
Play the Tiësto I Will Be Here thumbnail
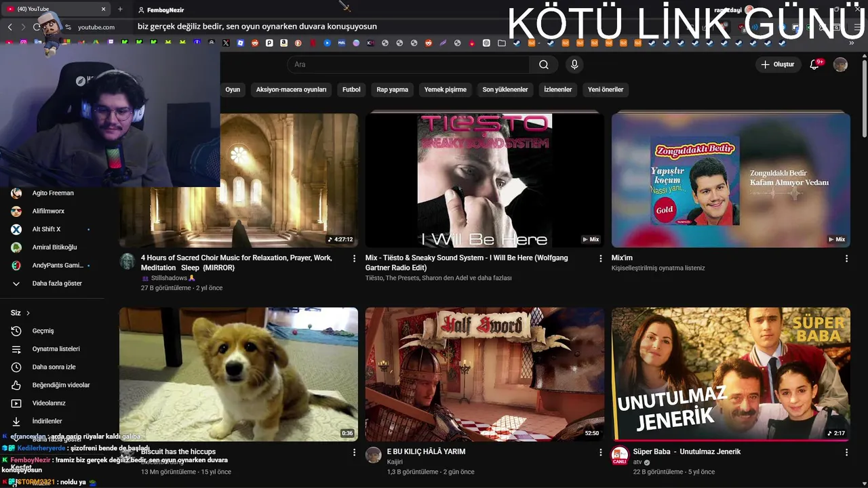point(485,180)
